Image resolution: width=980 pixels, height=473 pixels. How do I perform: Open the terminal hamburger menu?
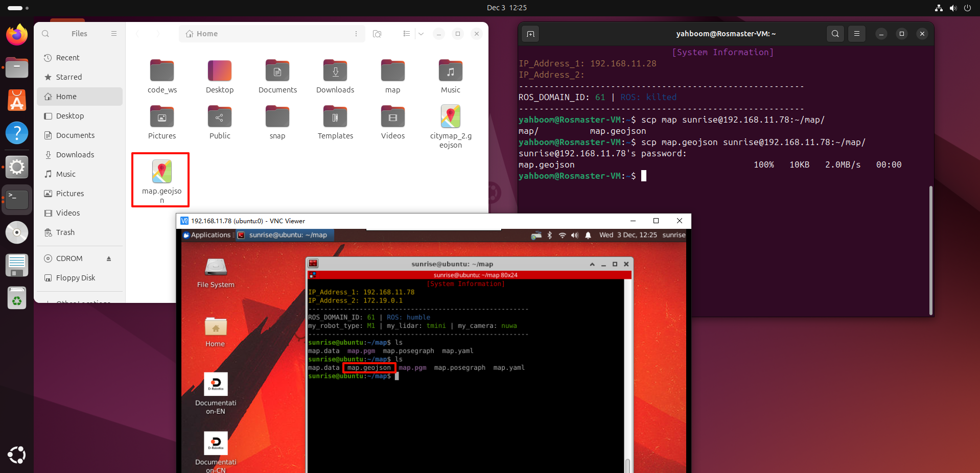tap(857, 34)
